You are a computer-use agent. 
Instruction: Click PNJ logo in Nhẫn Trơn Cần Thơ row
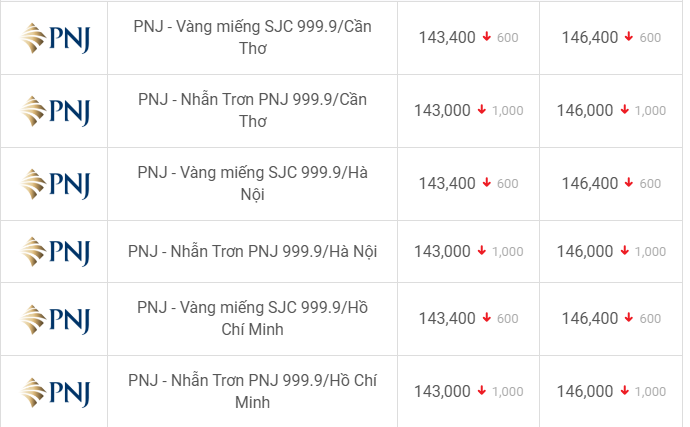(x=55, y=111)
